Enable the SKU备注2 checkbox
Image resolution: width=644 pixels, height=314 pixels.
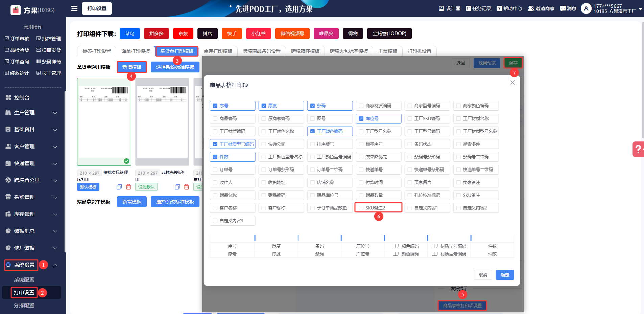tap(361, 208)
